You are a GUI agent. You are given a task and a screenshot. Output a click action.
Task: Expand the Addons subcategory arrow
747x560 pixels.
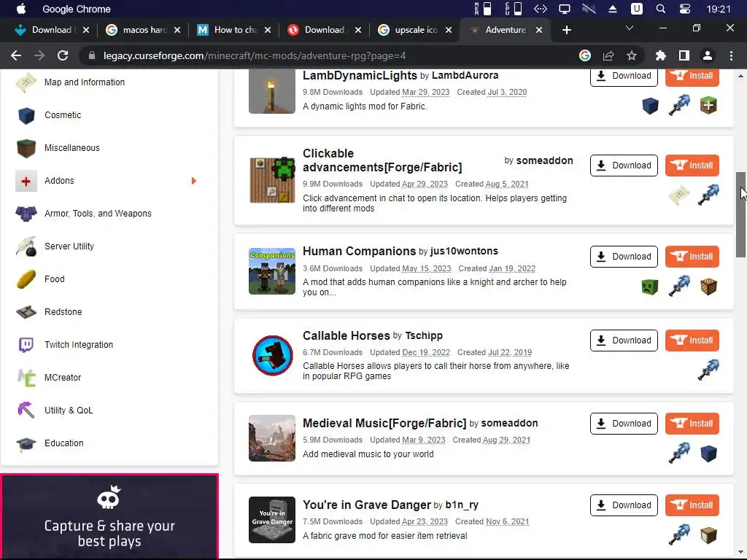click(x=194, y=181)
